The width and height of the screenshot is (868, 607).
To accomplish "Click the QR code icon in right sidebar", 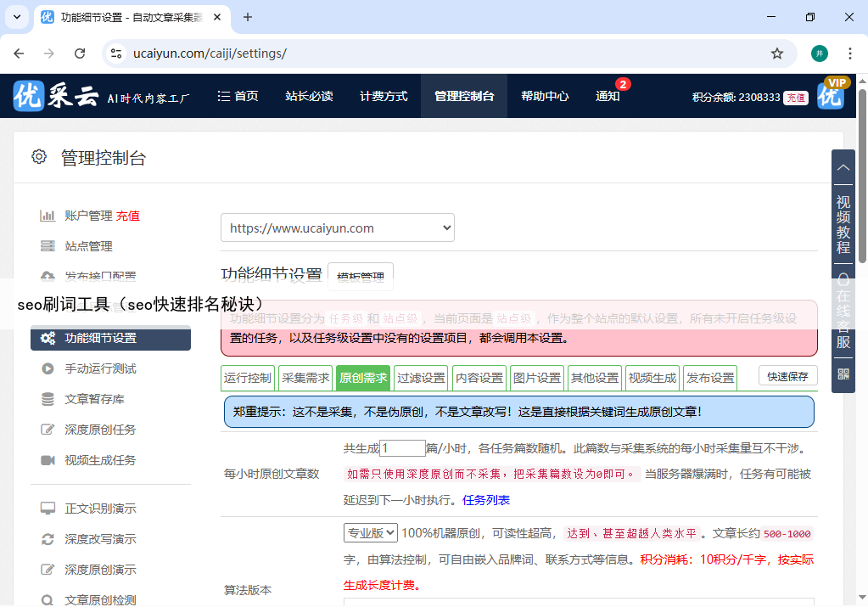I will [x=843, y=374].
